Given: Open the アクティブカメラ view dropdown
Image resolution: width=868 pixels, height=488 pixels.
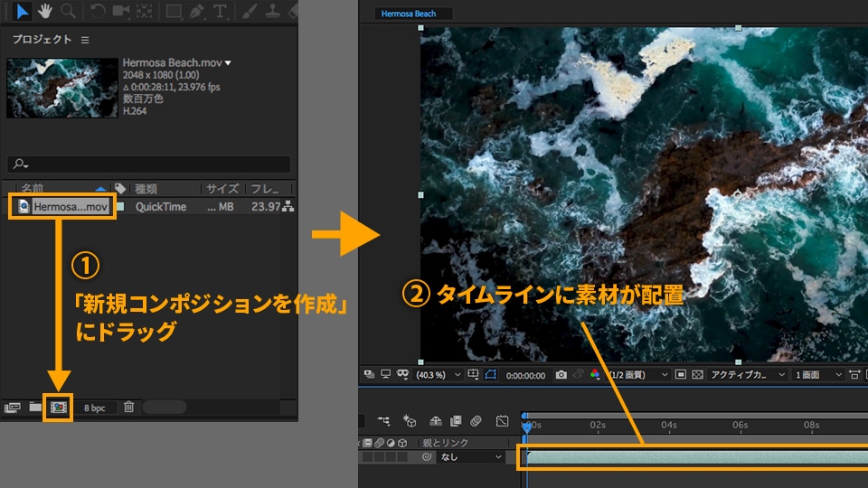Looking at the screenshot, I should point(748,375).
